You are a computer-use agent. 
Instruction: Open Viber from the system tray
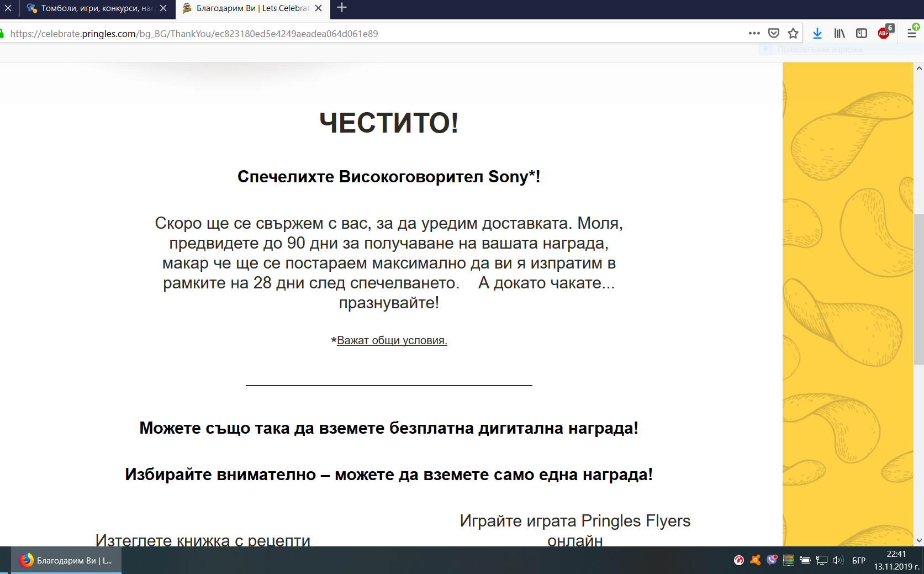[x=772, y=560]
